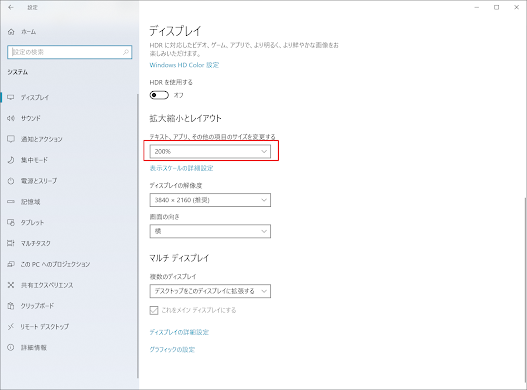The height and width of the screenshot is (390, 527).
Task: Toggle これをメインディスプレイにする checkbox
Action: coord(154,310)
